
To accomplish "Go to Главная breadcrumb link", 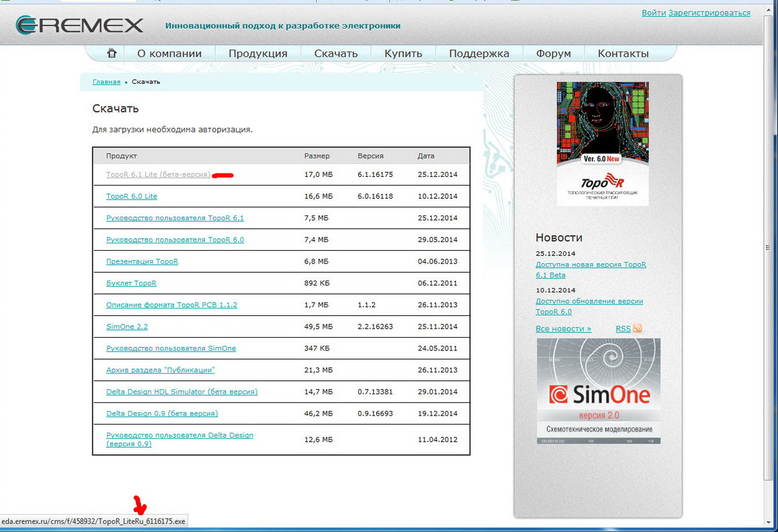I will coord(106,82).
